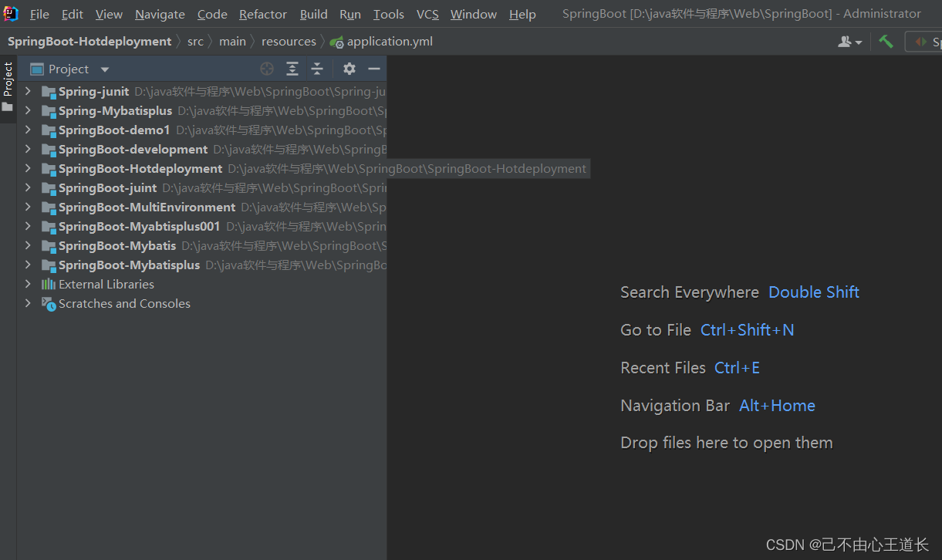Open Project panel settings gear
Screen dimensions: 942x560
point(349,69)
